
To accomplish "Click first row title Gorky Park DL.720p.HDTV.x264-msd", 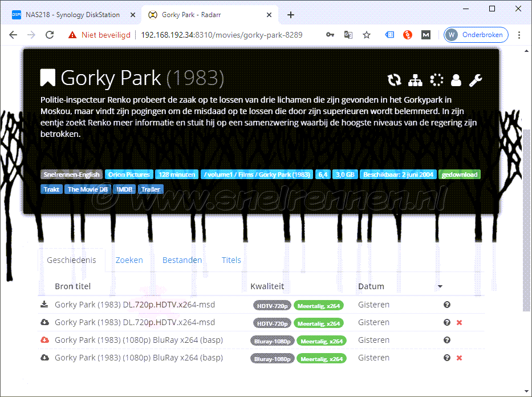I will click(x=135, y=305).
